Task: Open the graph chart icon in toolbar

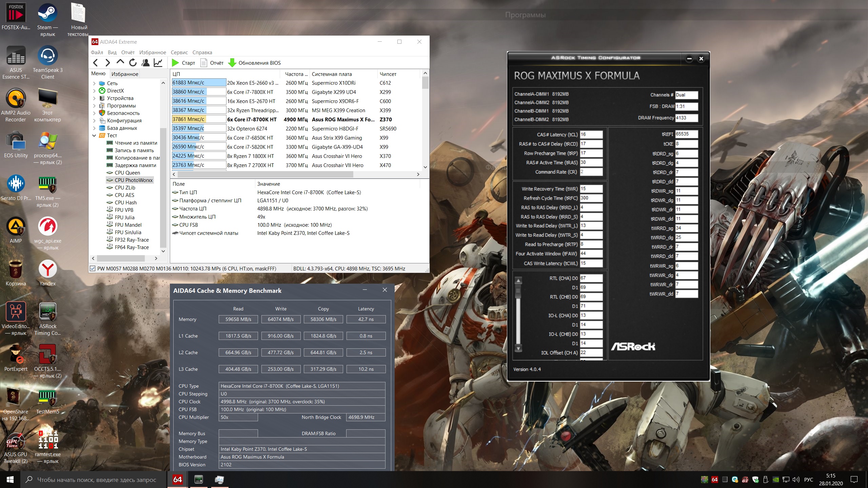Action: pyautogui.click(x=158, y=63)
